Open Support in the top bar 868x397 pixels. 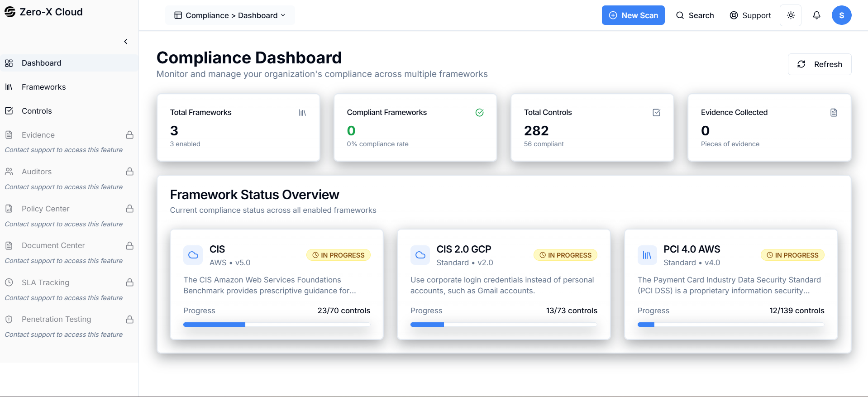(x=750, y=15)
